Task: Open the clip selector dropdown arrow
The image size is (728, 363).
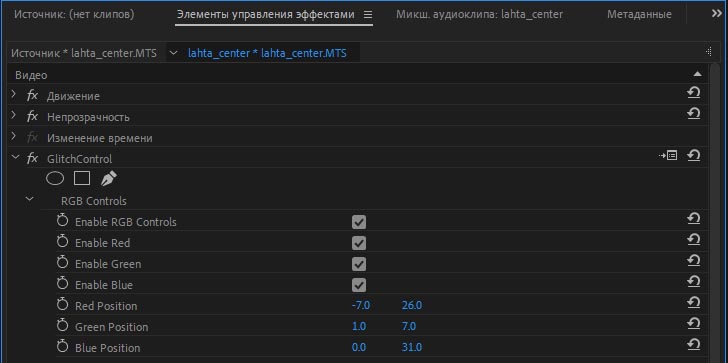Action: [x=174, y=53]
